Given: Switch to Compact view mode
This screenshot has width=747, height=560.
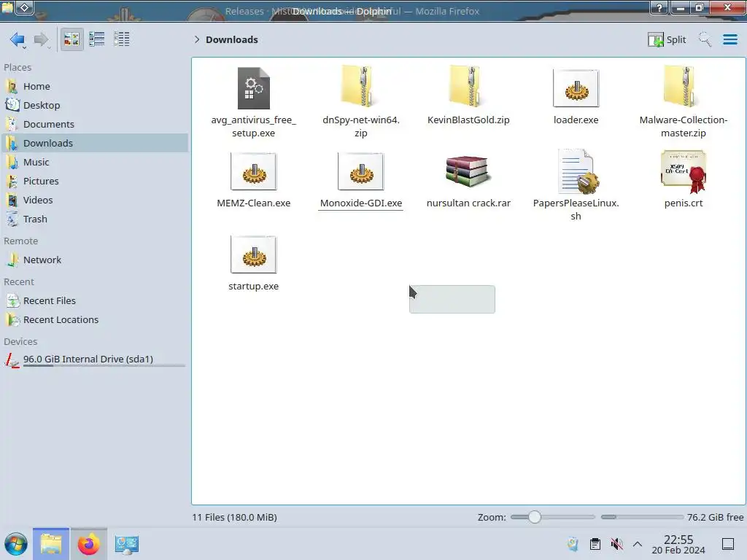Looking at the screenshot, I should 97,39.
